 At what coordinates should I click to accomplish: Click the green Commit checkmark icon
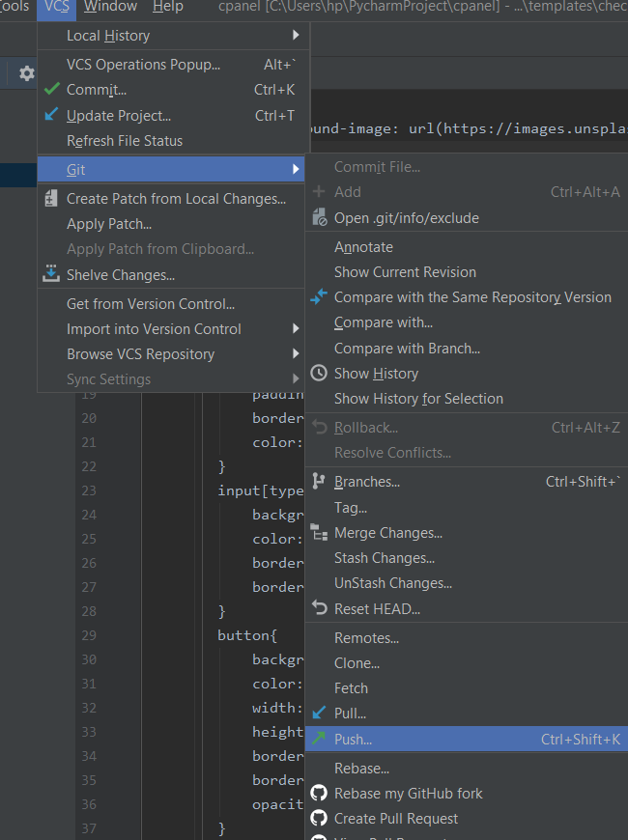click(52, 90)
